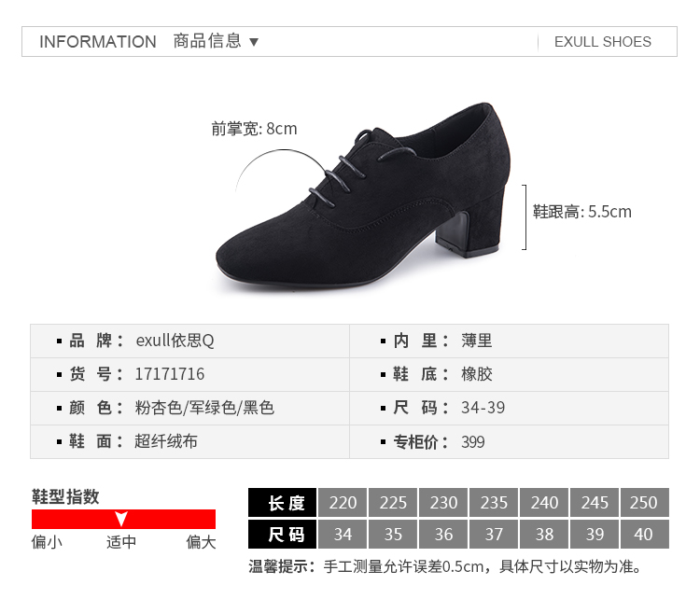Image resolution: width=700 pixels, height=599 pixels.
Task: Click the color row 粉杏色/军绿色/黑色
Action: tap(189, 408)
